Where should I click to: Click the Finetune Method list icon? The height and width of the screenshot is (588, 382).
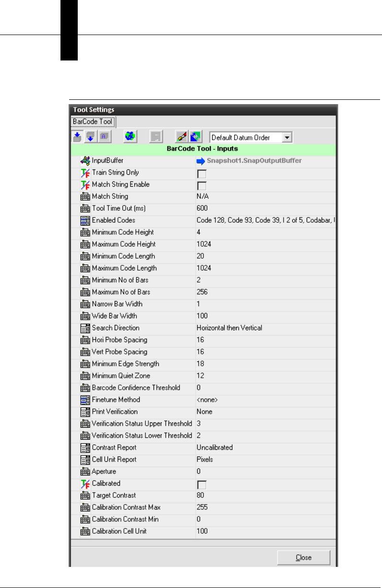(x=85, y=400)
